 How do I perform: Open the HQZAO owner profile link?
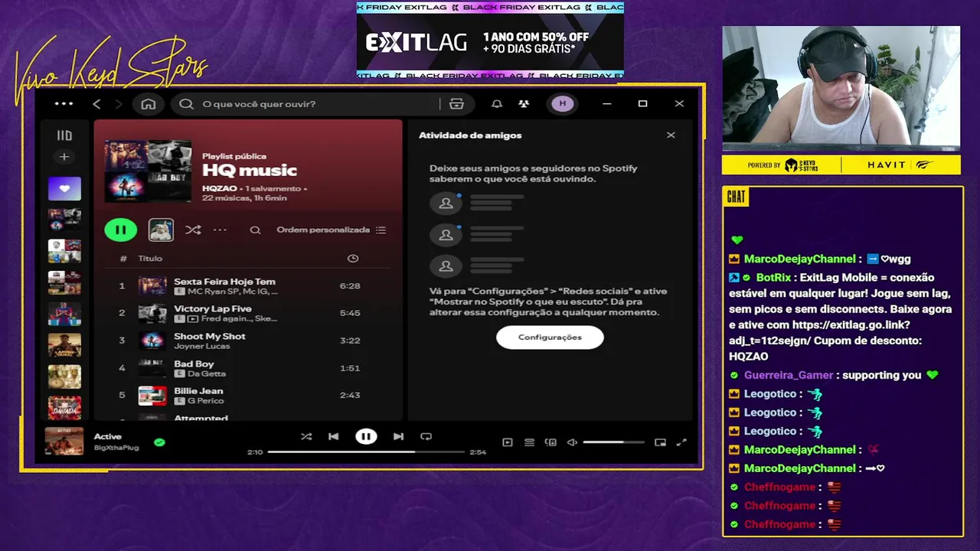tap(219, 188)
